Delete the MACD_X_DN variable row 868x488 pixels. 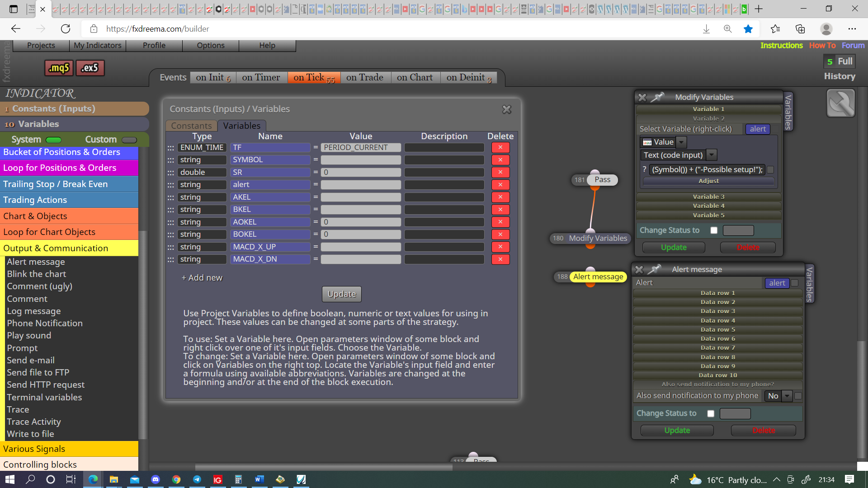[x=500, y=259]
